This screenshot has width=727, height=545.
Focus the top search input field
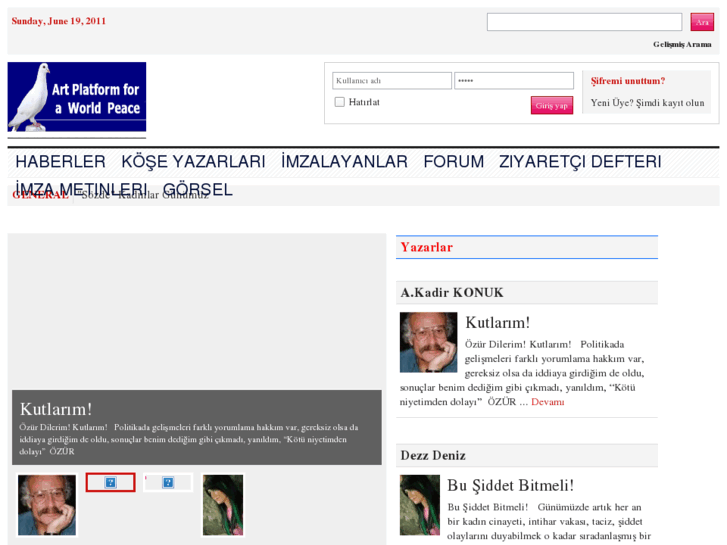(584, 22)
